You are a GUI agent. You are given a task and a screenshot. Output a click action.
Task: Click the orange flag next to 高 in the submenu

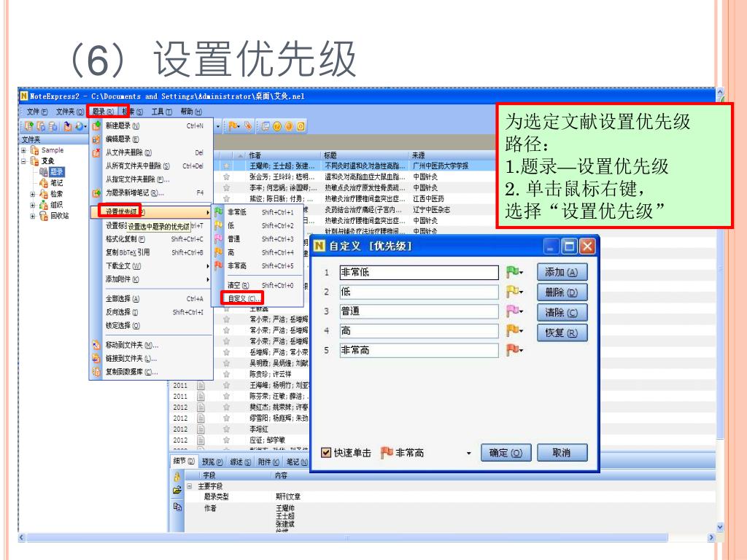click(218, 252)
